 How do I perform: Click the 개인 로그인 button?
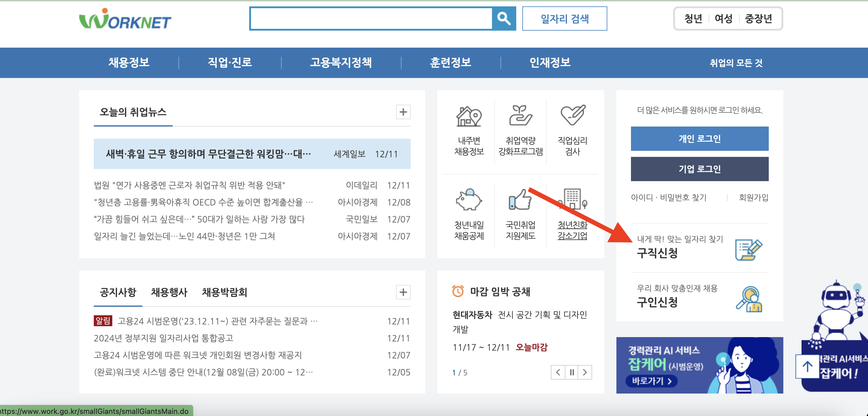pyautogui.click(x=700, y=138)
